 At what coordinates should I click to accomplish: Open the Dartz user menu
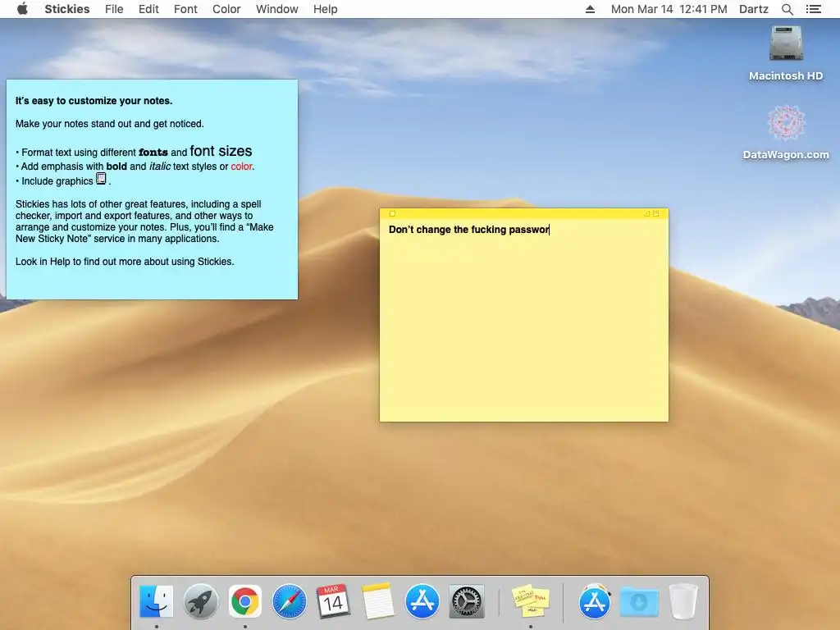point(753,9)
